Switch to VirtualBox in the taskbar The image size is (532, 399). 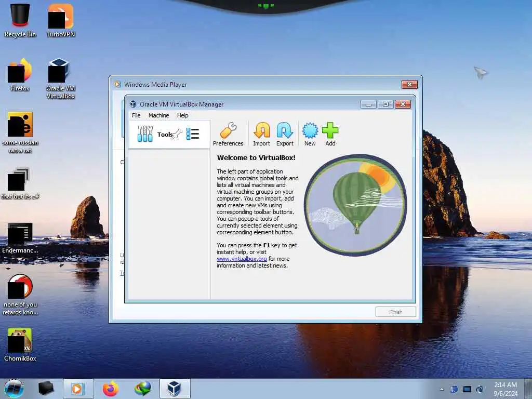175,389
